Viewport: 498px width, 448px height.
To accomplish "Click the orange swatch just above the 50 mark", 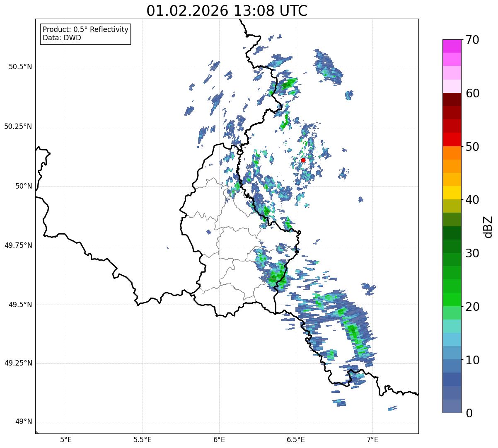I will [x=452, y=153].
